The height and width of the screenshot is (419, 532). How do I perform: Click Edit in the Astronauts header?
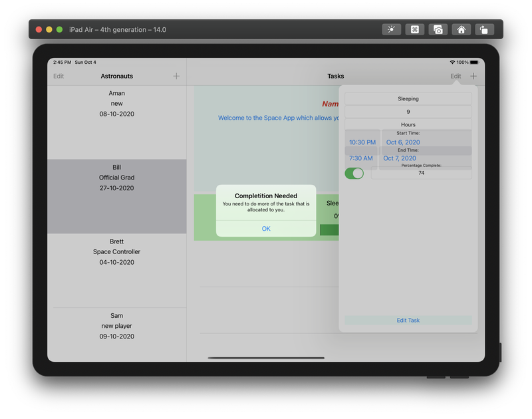(x=59, y=76)
